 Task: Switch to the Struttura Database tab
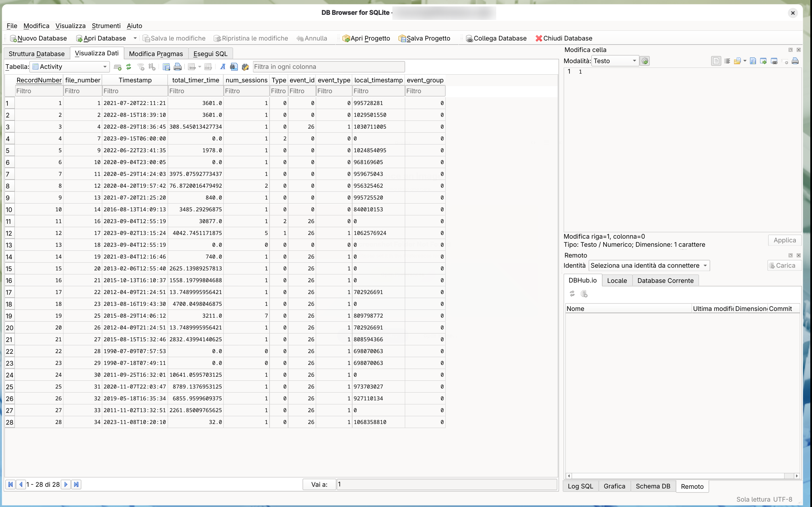pos(36,54)
